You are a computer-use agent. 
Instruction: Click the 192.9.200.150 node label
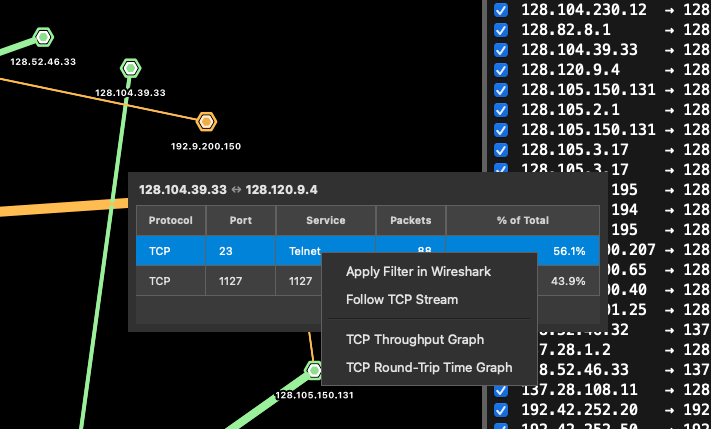click(x=206, y=146)
